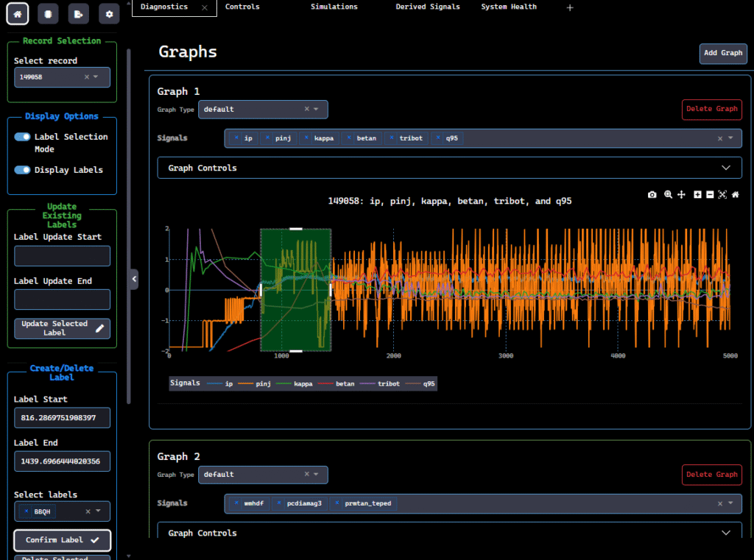Click the export file icon in the sidebar
Image resolution: width=754 pixels, height=560 pixels.
tap(79, 14)
